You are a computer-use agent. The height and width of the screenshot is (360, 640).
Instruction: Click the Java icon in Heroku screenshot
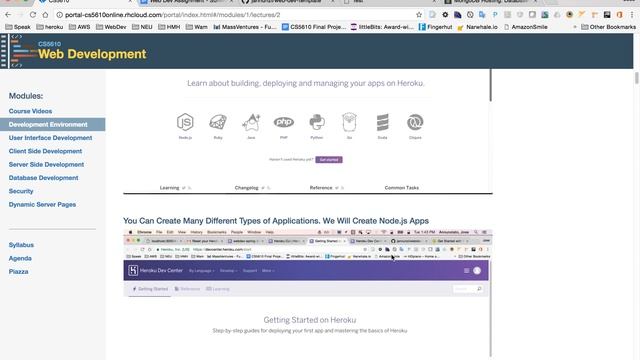click(x=251, y=122)
